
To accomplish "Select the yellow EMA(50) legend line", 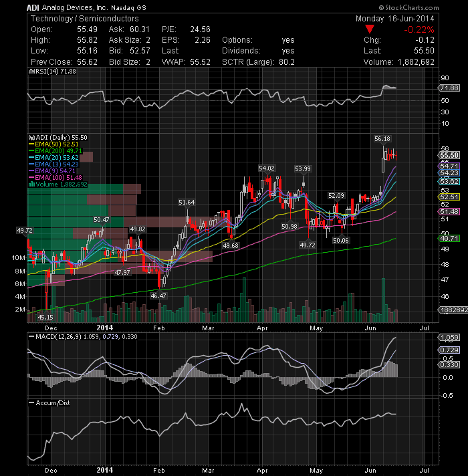I will 31,144.
